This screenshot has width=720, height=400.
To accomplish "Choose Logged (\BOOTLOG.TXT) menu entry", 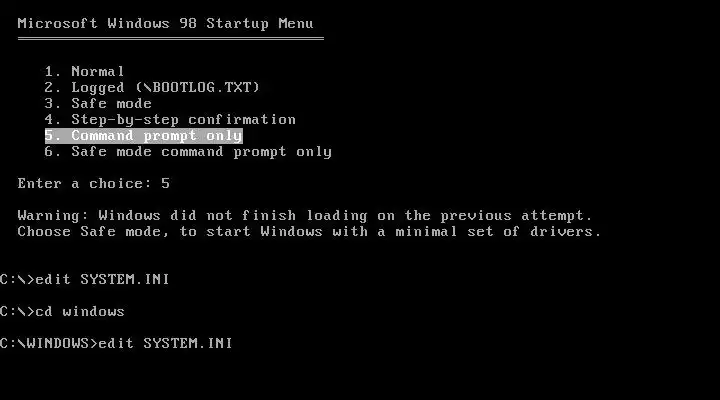I will click(x=152, y=87).
